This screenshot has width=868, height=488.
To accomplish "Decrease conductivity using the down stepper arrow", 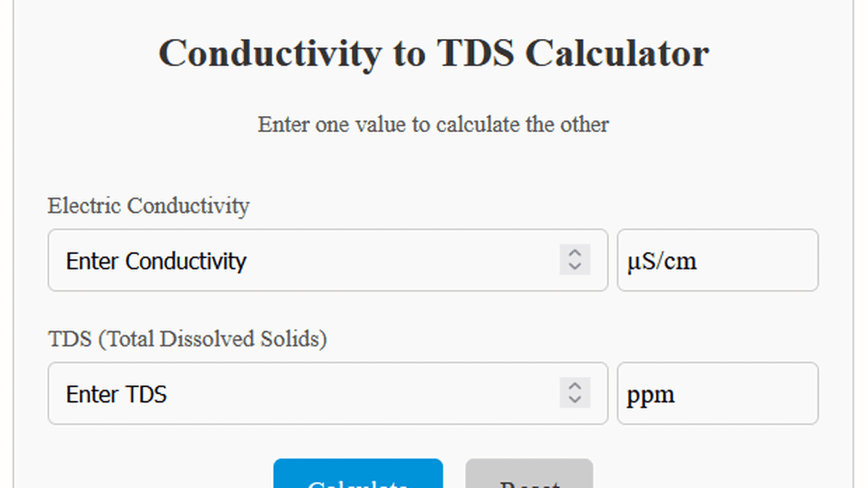I will click(x=576, y=266).
